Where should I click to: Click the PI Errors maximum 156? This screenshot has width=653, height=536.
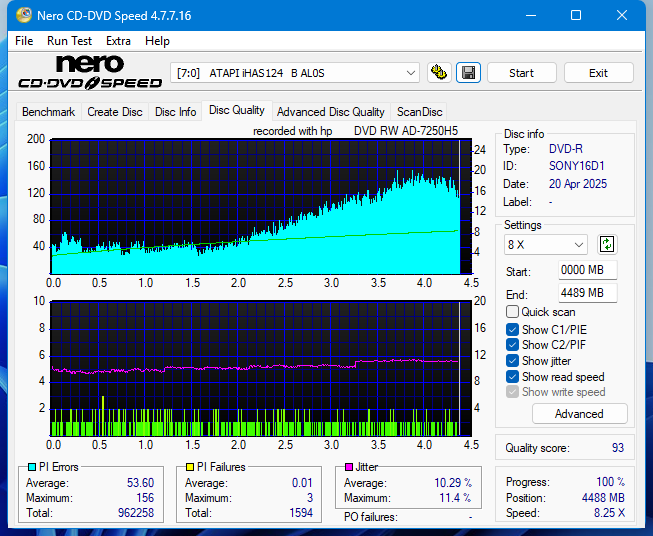(145, 498)
